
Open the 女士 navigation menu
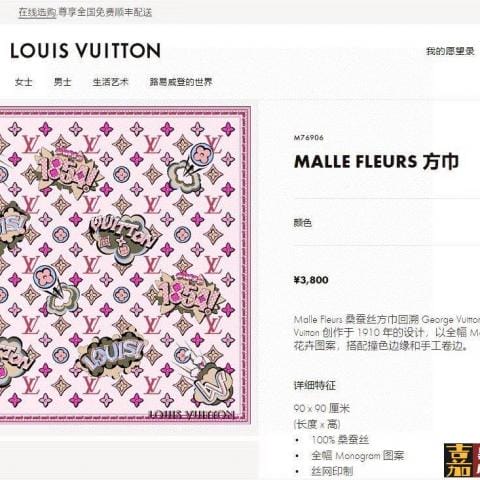click(24, 82)
